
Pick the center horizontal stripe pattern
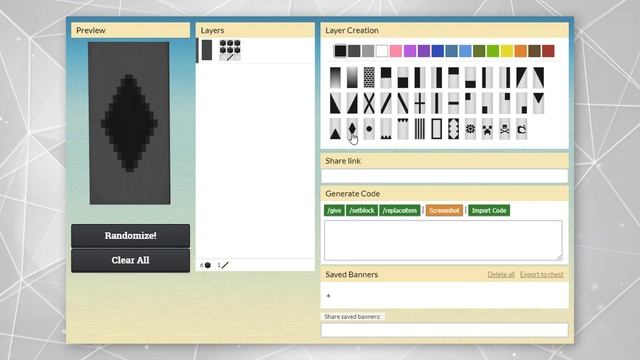coord(453,103)
